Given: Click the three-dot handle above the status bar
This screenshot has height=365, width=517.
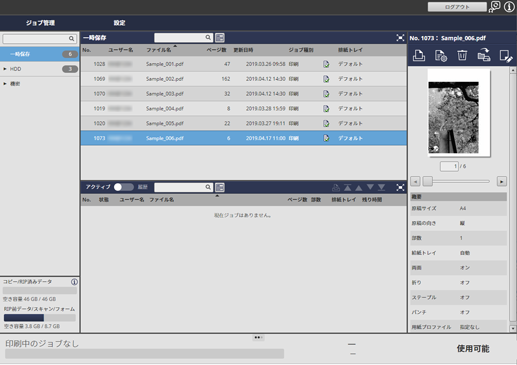Looking at the screenshot, I should pos(258,338).
